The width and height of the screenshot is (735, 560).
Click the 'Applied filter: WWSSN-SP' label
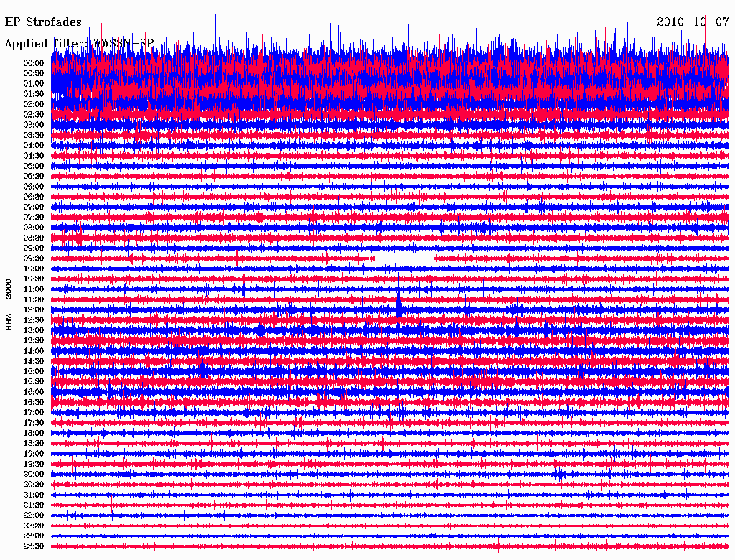point(79,44)
